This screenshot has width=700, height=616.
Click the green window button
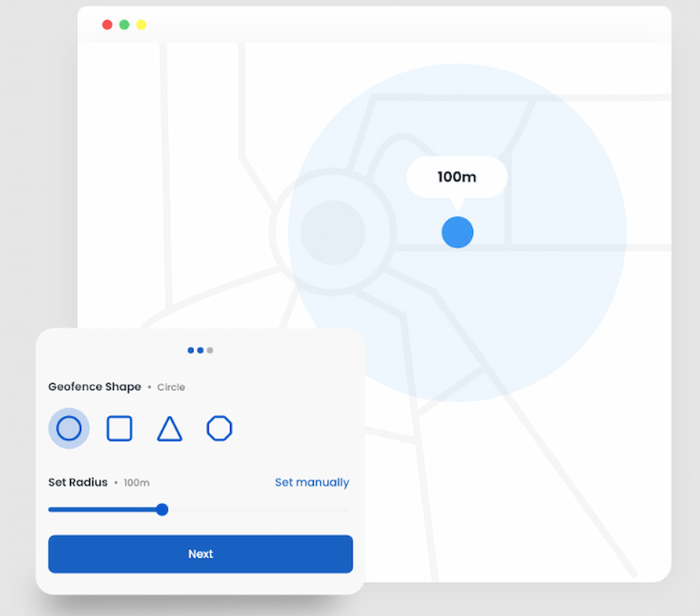pyautogui.click(x=124, y=24)
